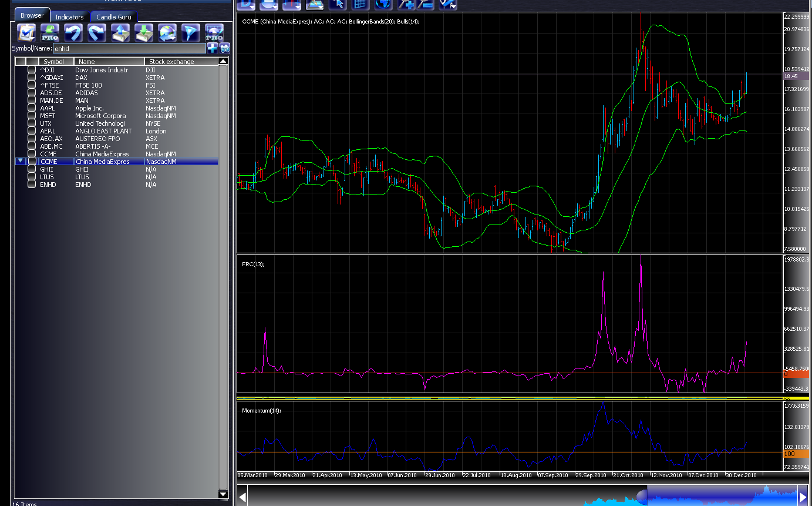
Task: Open the Candle Guru tab
Action: [114, 17]
